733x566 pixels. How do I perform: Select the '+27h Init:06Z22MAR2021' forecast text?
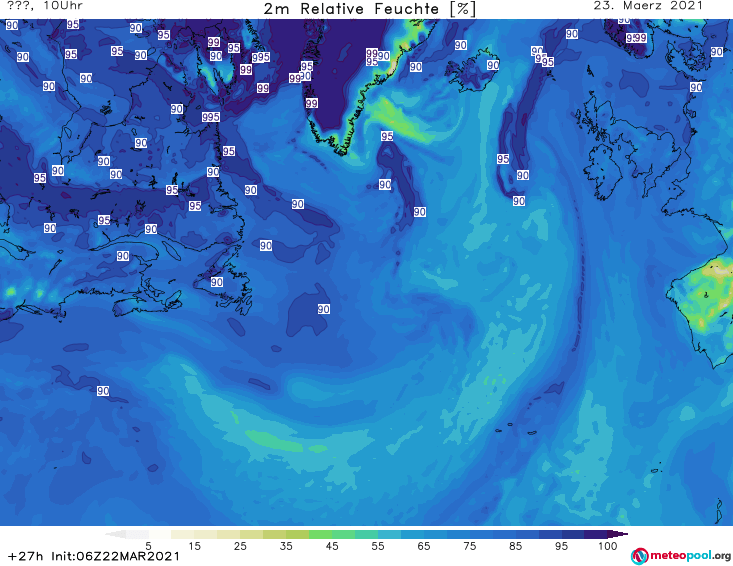pos(94,556)
